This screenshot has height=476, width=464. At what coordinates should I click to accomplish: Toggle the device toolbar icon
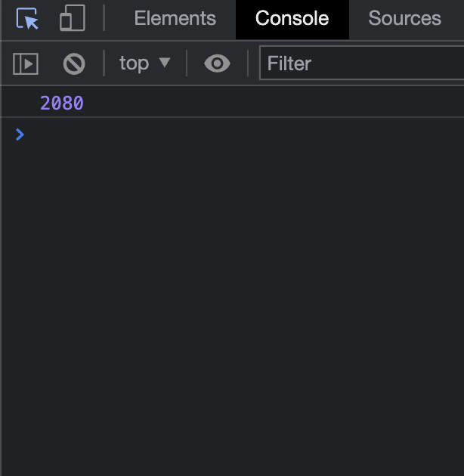pyautogui.click(x=73, y=18)
